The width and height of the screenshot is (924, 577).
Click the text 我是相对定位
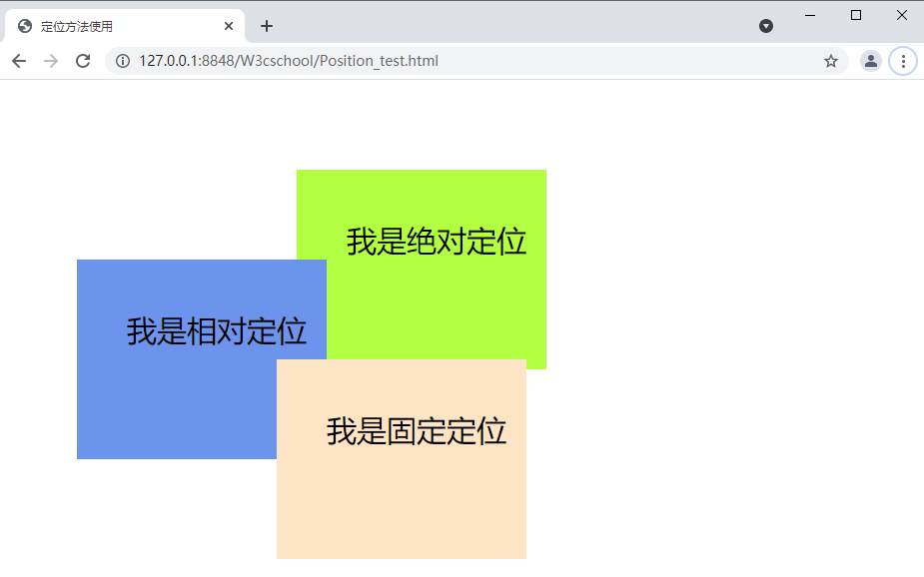[x=217, y=331]
